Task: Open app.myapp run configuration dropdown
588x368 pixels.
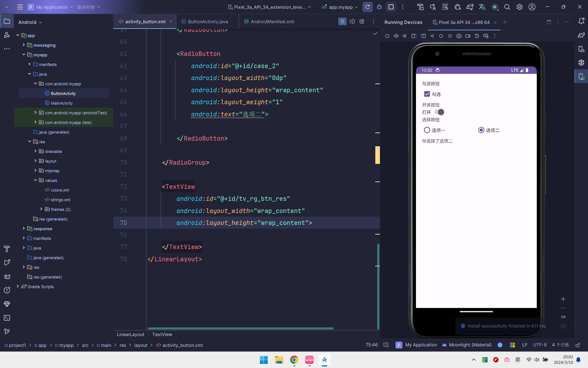Action: click(x=340, y=7)
